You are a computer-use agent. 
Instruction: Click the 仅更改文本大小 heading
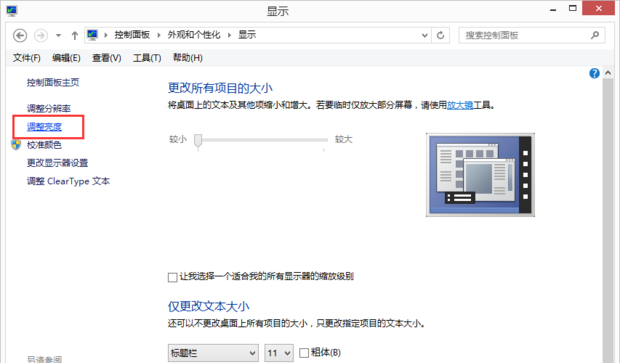tap(208, 306)
